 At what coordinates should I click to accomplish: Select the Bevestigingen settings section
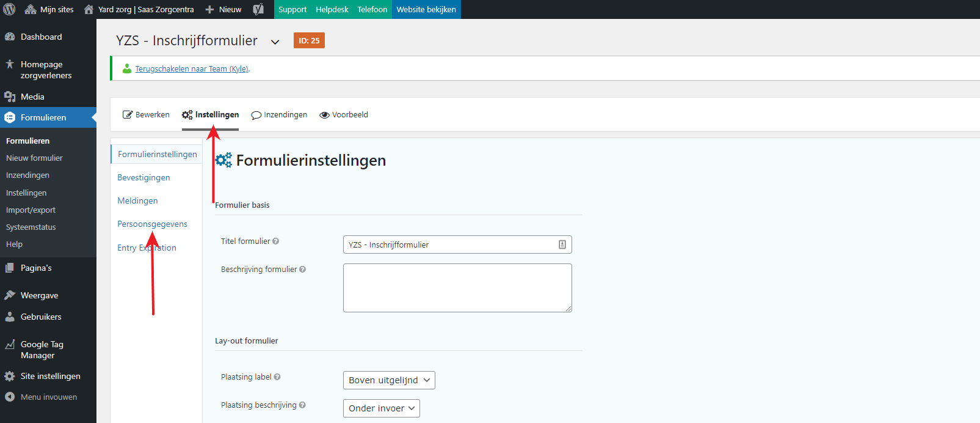[143, 177]
